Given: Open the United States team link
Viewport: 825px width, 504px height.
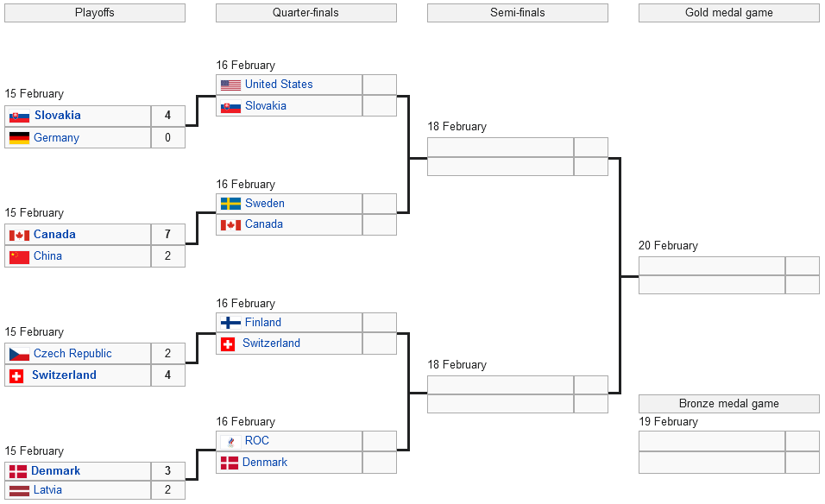Looking at the screenshot, I should coord(279,85).
